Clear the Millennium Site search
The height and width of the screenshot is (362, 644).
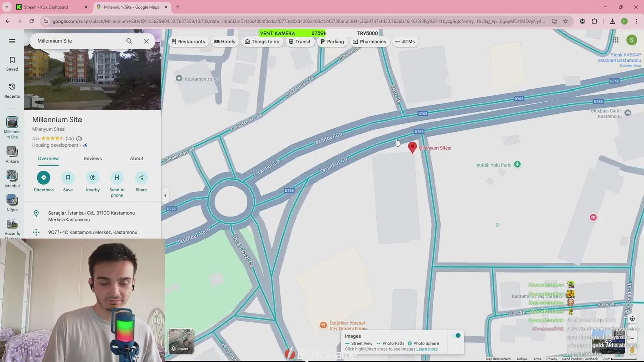point(146,41)
